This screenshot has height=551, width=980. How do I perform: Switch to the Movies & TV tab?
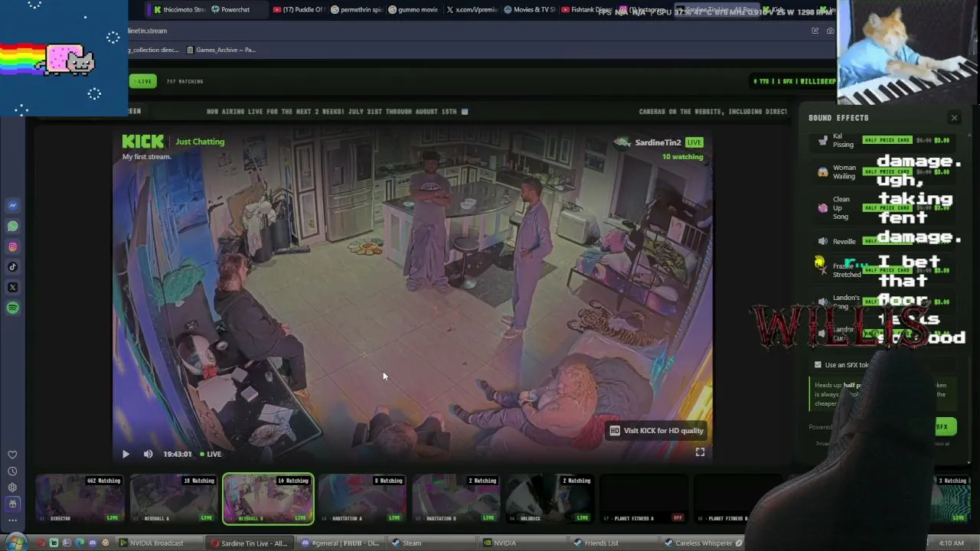[x=530, y=10]
